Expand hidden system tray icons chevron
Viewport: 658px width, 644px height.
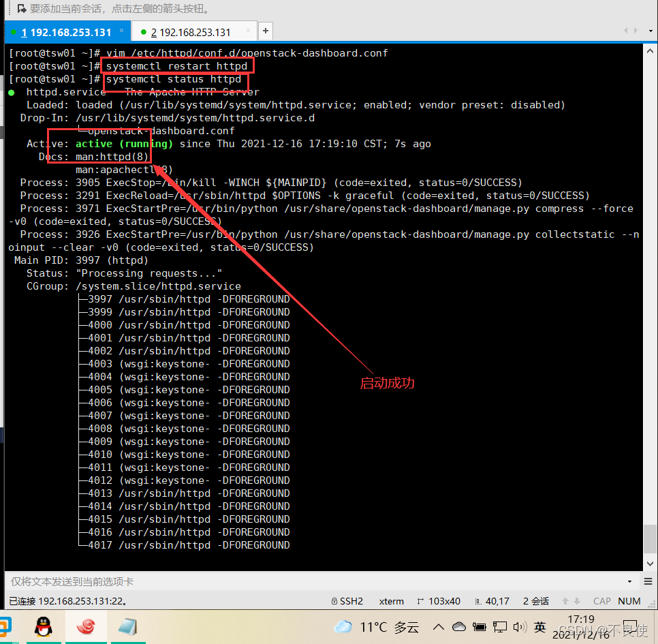439,627
